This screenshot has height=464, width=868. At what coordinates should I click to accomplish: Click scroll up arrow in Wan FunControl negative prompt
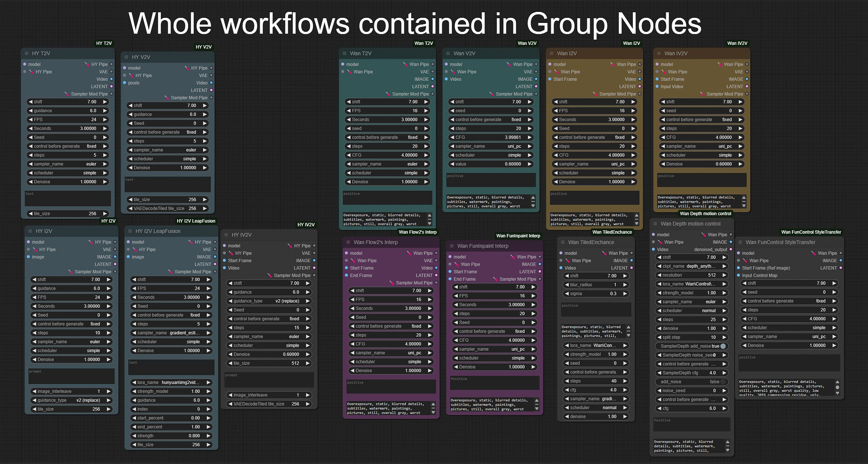[x=837, y=382]
